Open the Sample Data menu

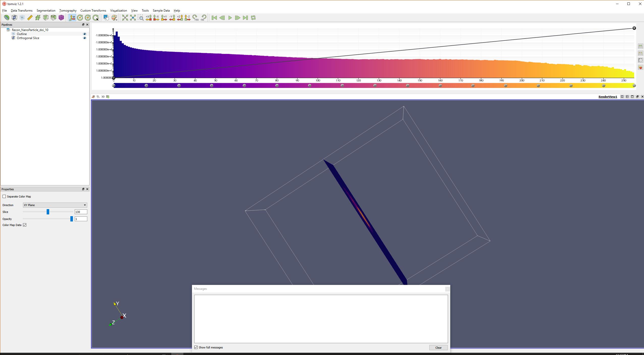pos(161,10)
